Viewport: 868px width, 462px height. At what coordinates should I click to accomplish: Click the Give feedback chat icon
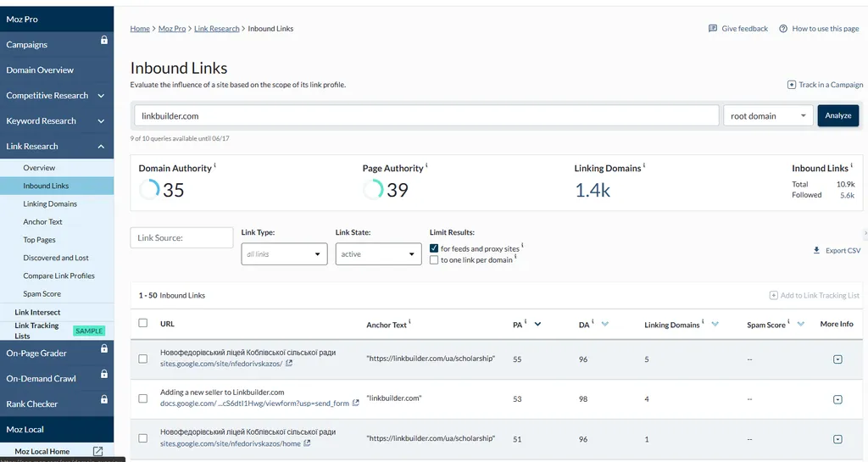(x=713, y=28)
